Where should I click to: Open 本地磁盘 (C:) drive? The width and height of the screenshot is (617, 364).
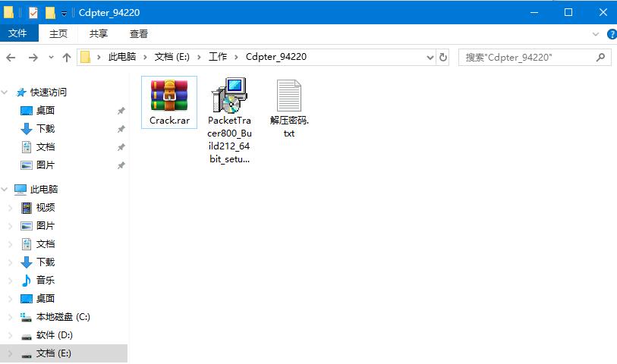coord(55,317)
